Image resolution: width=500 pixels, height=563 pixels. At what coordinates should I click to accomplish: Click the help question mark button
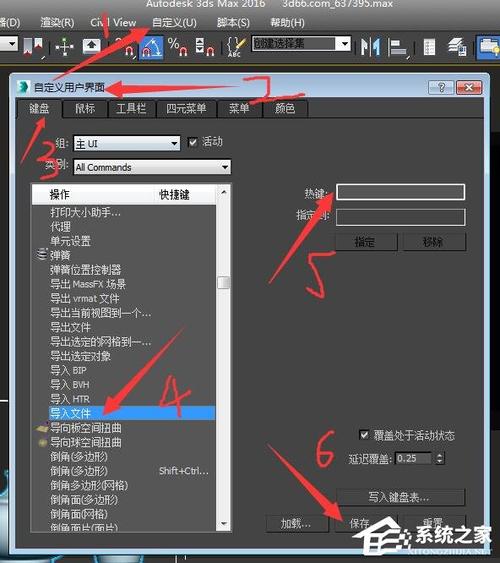pos(441,87)
